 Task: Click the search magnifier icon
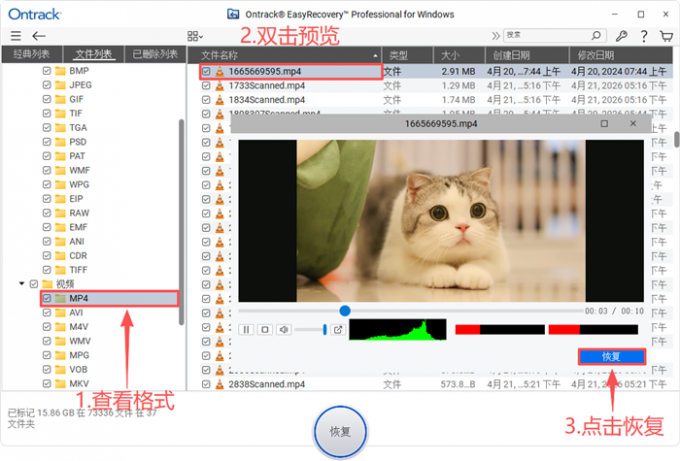point(596,35)
